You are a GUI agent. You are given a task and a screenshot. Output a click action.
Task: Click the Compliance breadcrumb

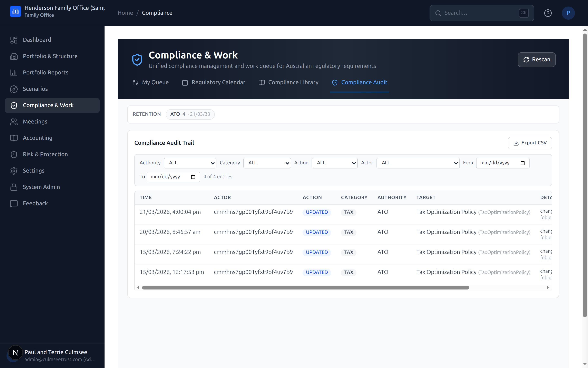pyautogui.click(x=157, y=13)
